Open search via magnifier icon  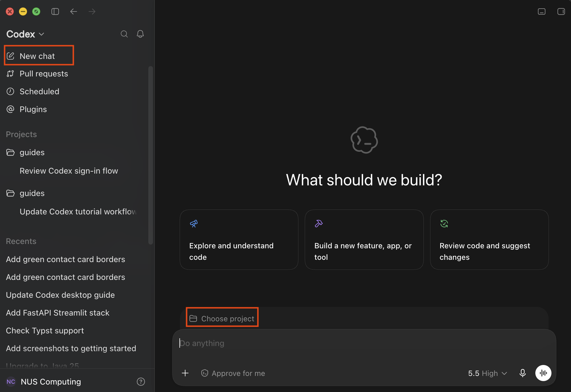tap(124, 34)
